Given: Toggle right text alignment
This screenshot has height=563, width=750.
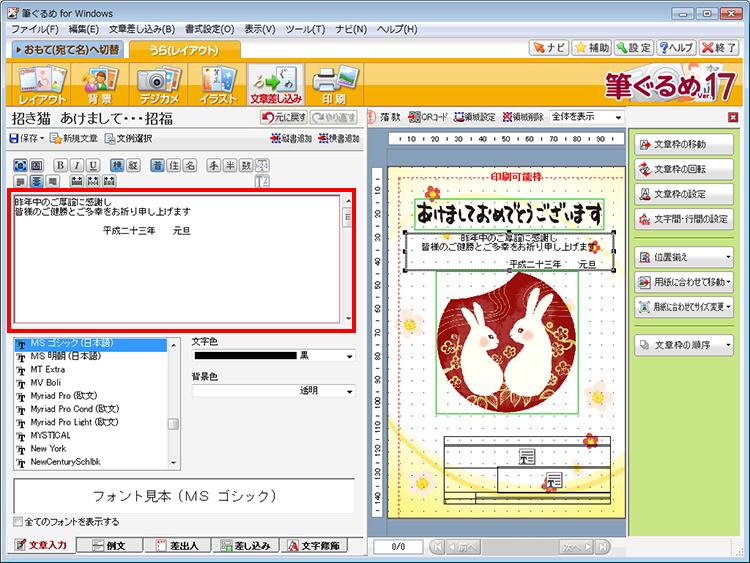Looking at the screenshot, I should (x=53, y=181).
